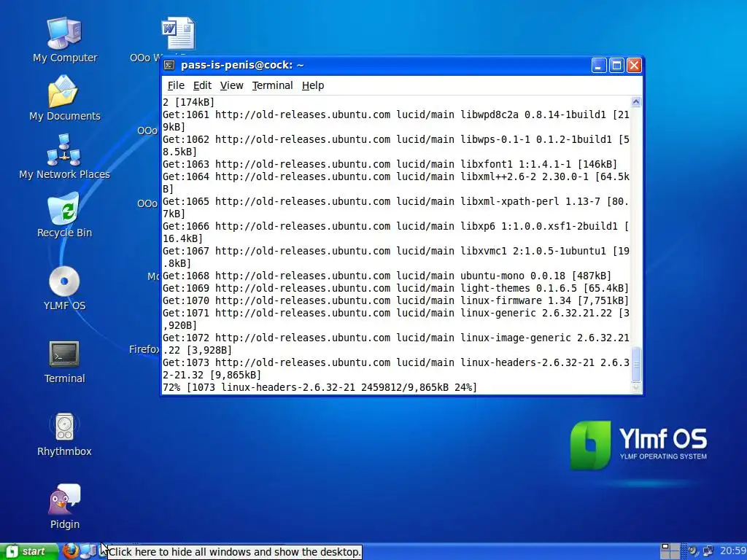This screenshot has height=560, width=747.
Task: Open the Terminal menu
Action: pos(272,85)
